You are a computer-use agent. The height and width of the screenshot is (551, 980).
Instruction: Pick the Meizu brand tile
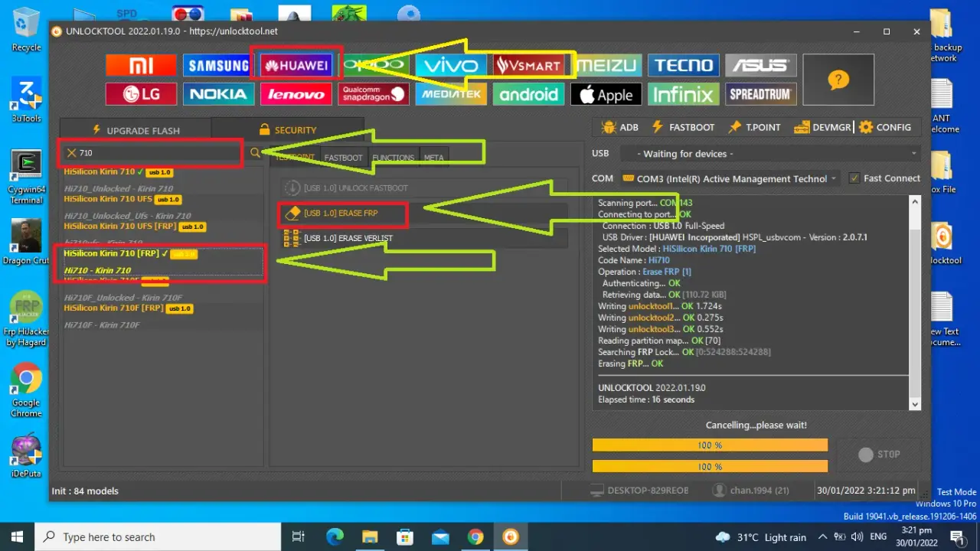click(x=606, y=65)
